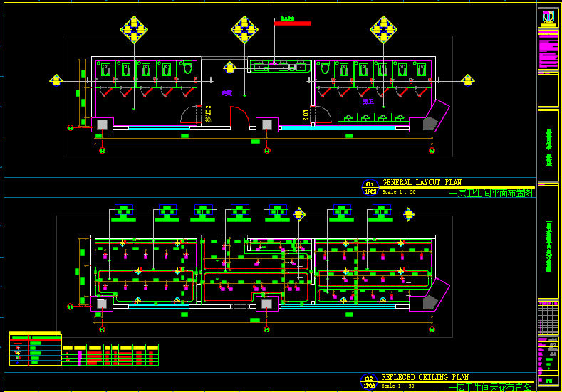Click the company logo in the title block
This screenshot has height=392, width=562.
click(x=548, y=16)
